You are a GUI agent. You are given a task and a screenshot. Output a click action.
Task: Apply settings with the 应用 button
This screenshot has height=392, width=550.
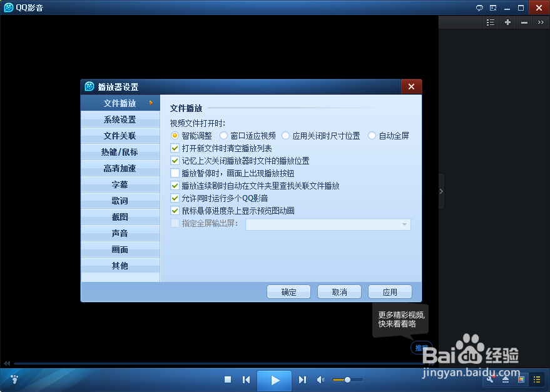(390, 291)
